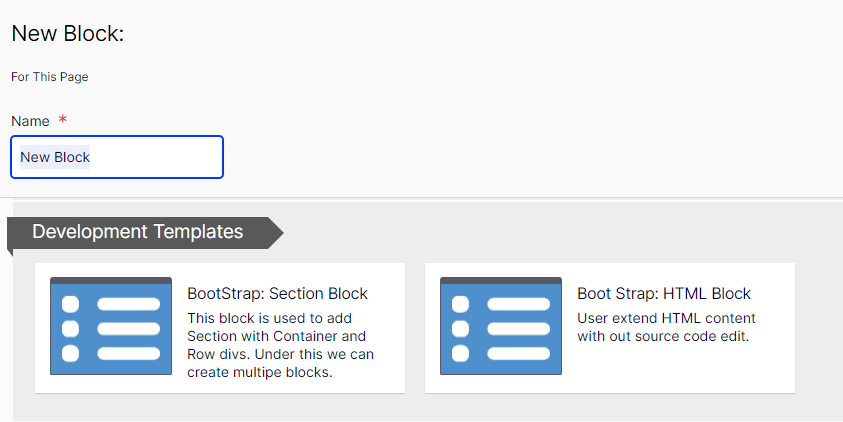Click the "For This Page" text

click(x=56, y=77)
